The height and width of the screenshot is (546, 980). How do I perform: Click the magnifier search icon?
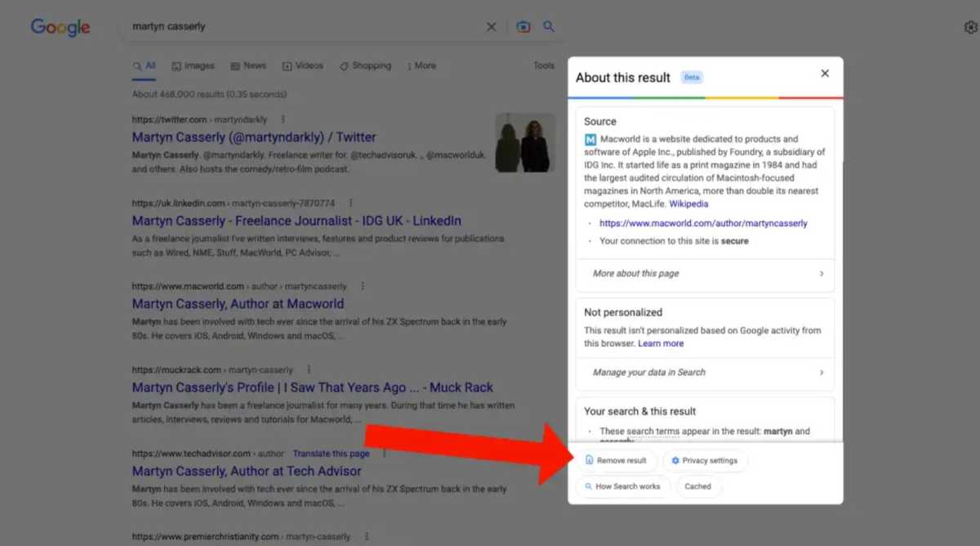(x=549, y=27)
